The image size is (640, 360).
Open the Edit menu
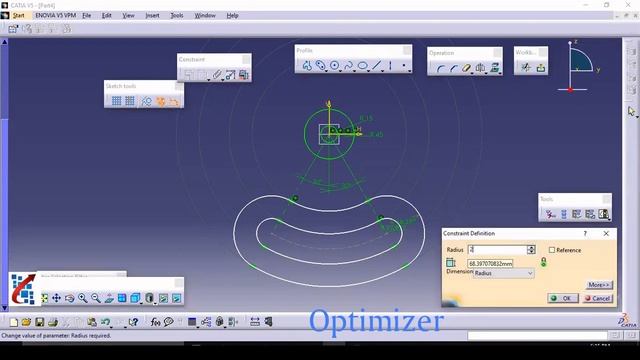[107, 16]
